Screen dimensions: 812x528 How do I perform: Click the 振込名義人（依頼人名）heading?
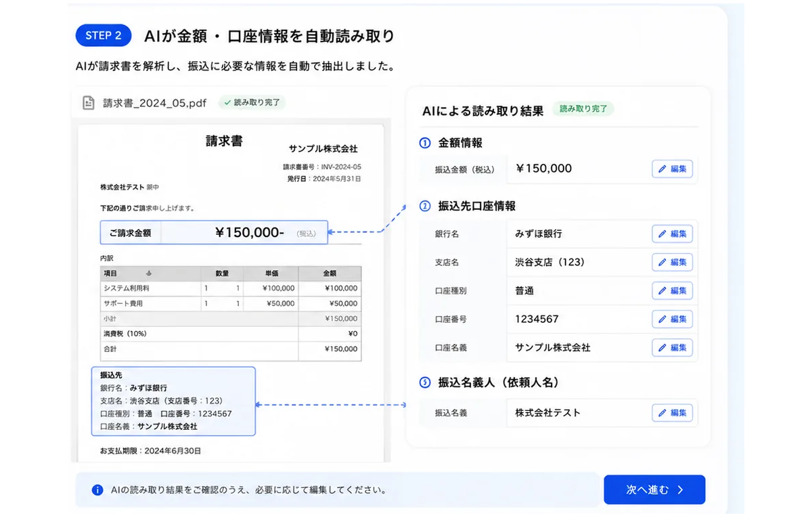pos(499,382)
